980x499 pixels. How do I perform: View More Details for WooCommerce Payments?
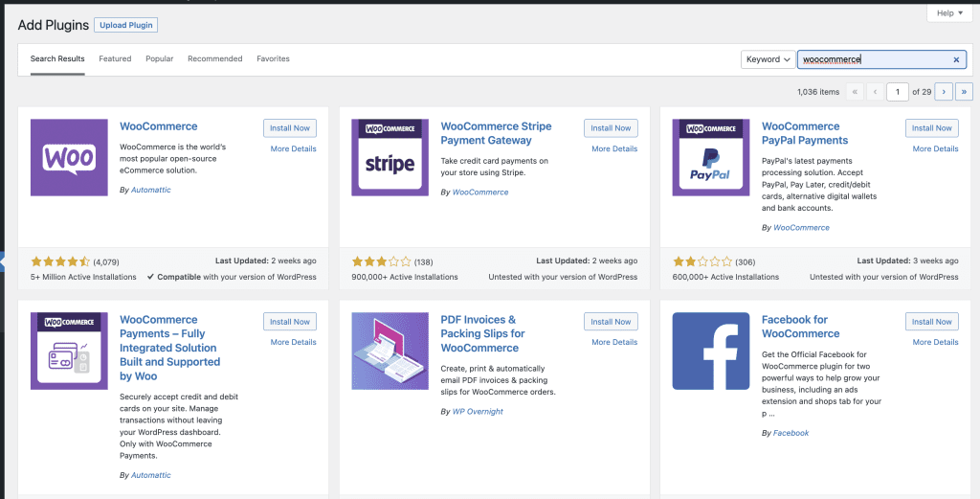pyautogui.click(x=293, y=342)
